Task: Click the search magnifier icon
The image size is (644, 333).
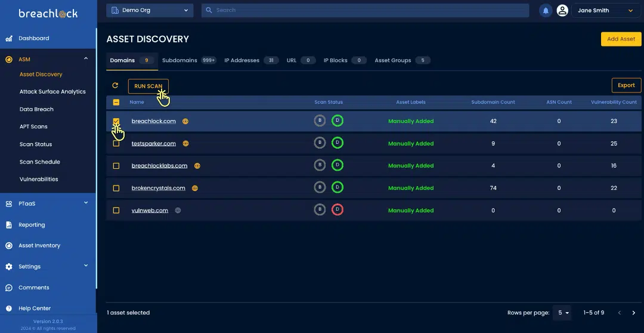Action: 209,10
